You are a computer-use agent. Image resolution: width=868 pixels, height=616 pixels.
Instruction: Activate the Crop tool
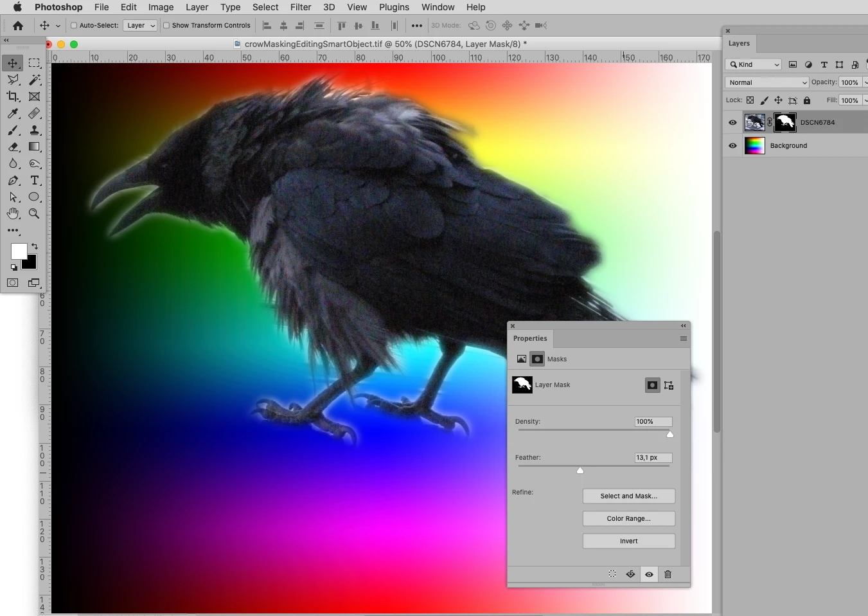(x=13, y=96)
